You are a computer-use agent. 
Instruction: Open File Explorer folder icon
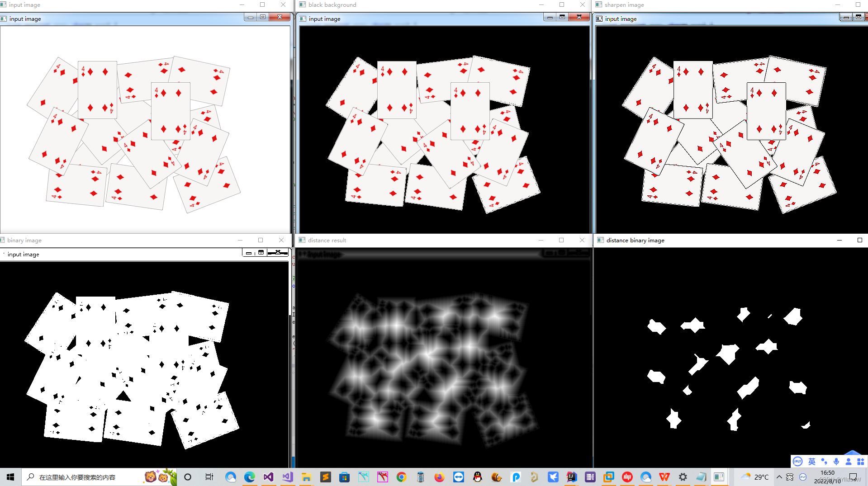tap(306, 477)
